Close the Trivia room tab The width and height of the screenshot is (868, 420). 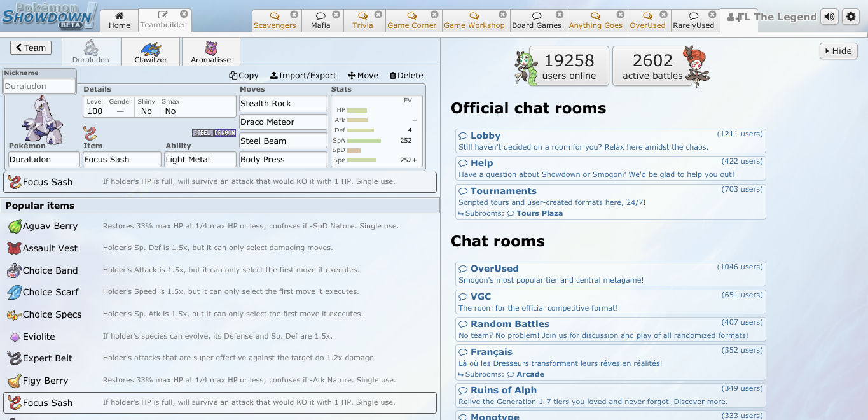point(378,14)
